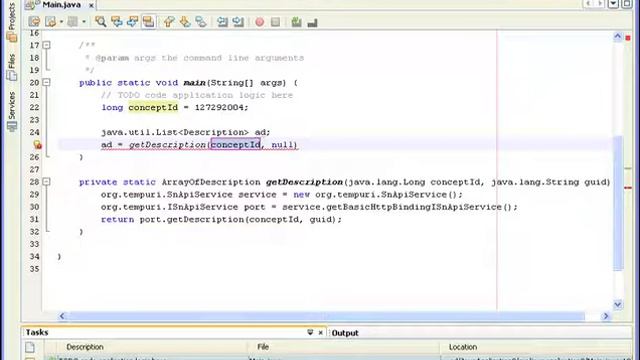Toggle Highlight Search in editor toolbar
Screen dimensions: 640x360
point(148,22)
